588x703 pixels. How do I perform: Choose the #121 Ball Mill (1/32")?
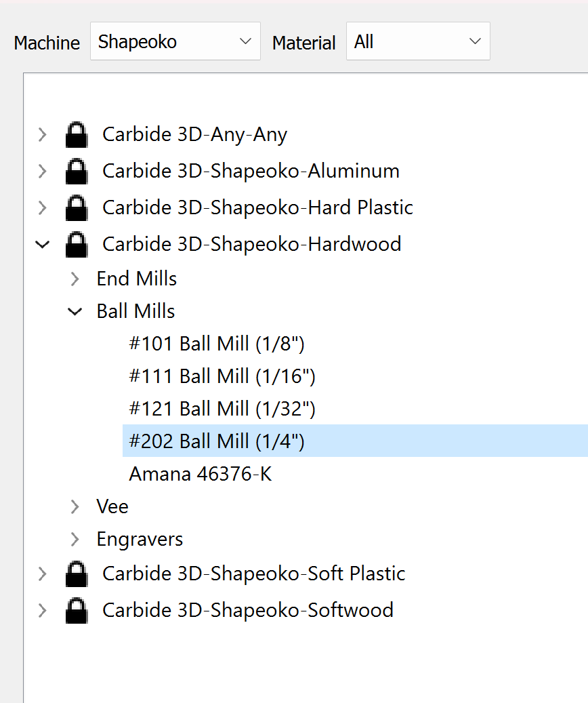pyautogui.click(x=222, y=409)
